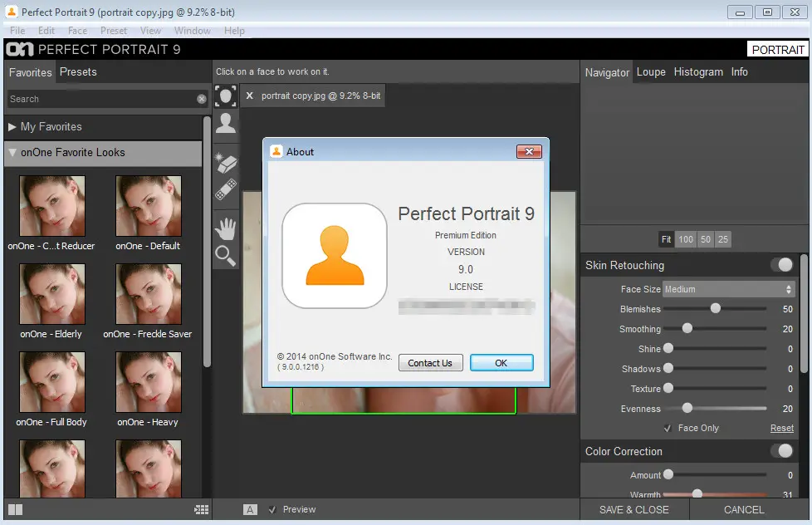Switch to the Navigator tab
The image size is (812, 525).
pos(607,72)
